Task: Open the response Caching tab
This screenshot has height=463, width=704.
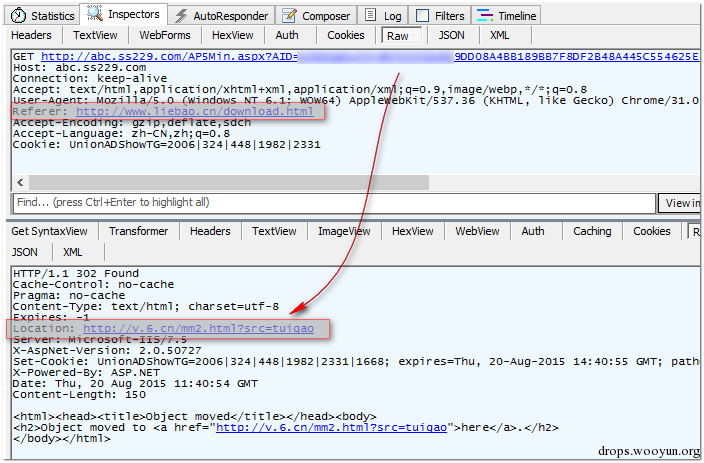Action: [592, 231]
